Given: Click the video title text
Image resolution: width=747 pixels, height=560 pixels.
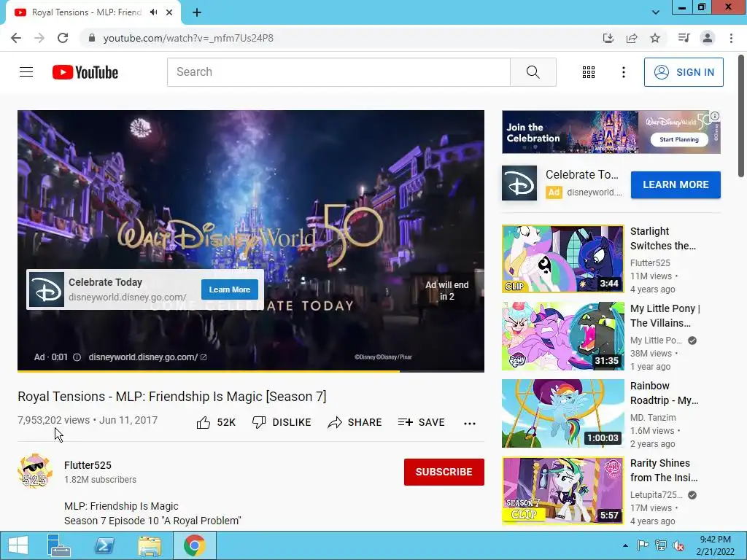Looking at the screenshot, I should (172, 397).
